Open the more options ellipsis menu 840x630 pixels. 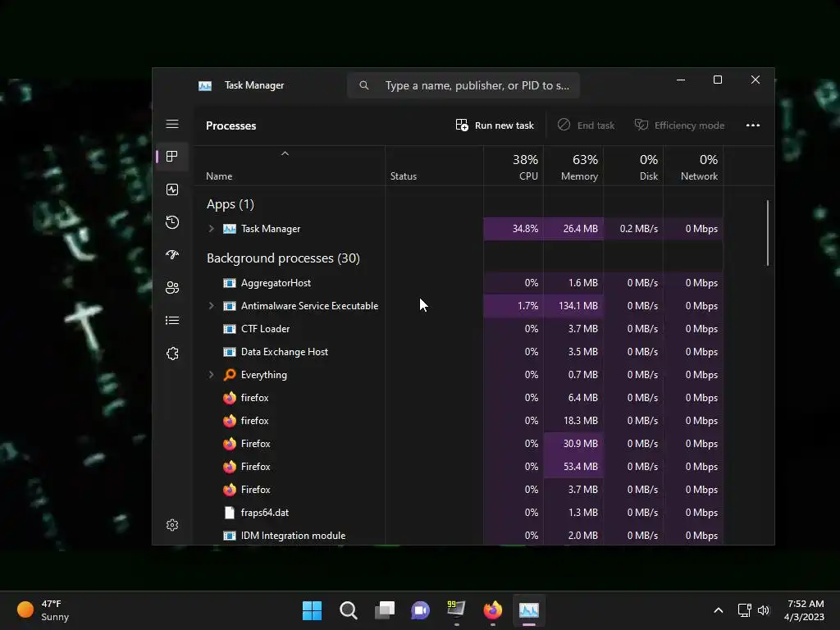753,126
